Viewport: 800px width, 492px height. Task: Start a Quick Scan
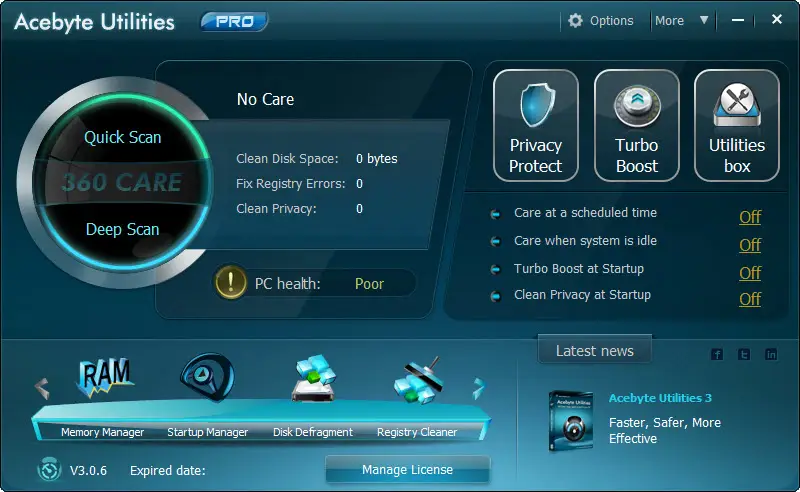click(122, 137)
